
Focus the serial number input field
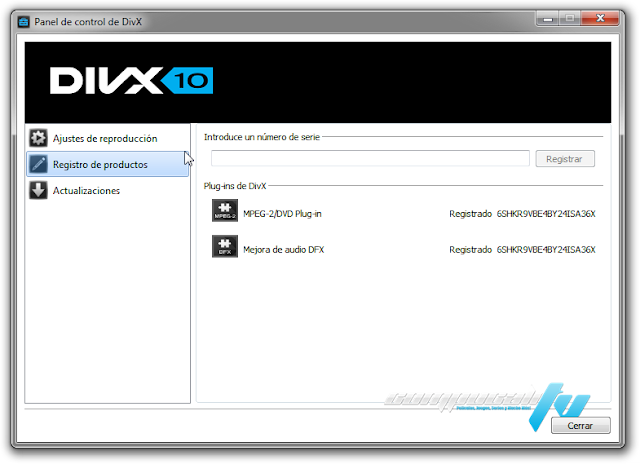tap(370, 158)
